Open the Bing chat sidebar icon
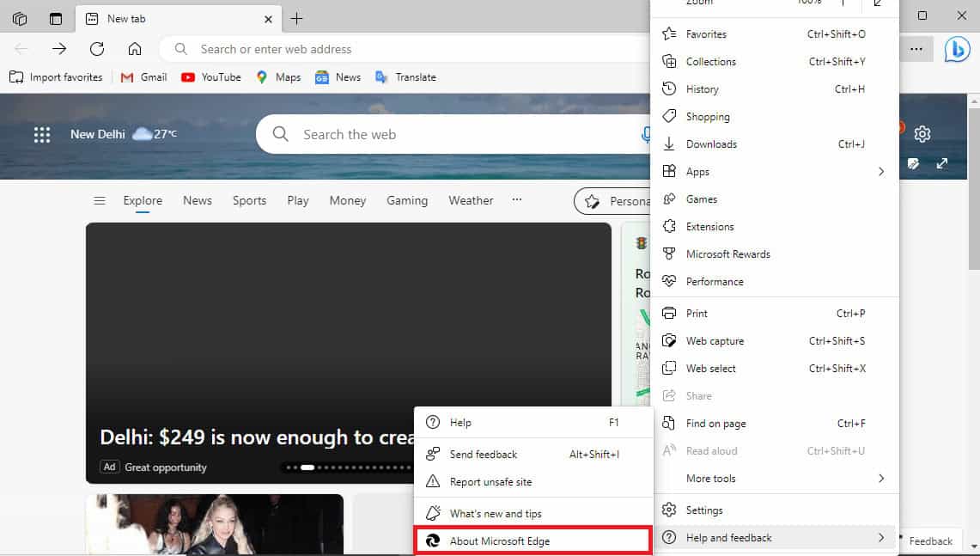Image resolution: width=980 pixels, height=556 pixels. [x=957, y=49]
